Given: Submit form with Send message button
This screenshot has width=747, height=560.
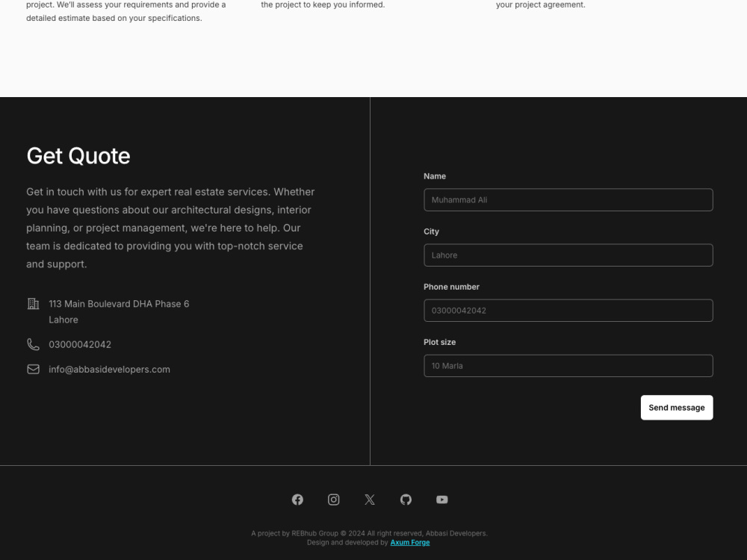Looking at the screenshot, I should point(677,408).
